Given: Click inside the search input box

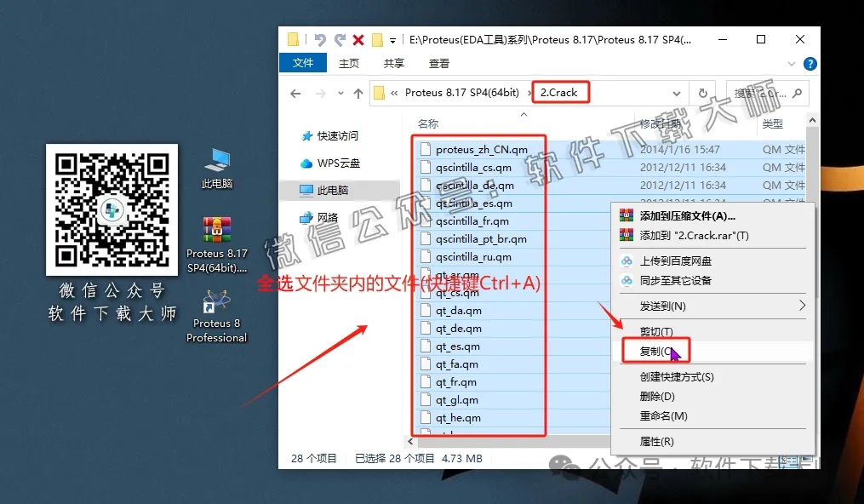Looking at the screenshot, I should click(766, 92).
